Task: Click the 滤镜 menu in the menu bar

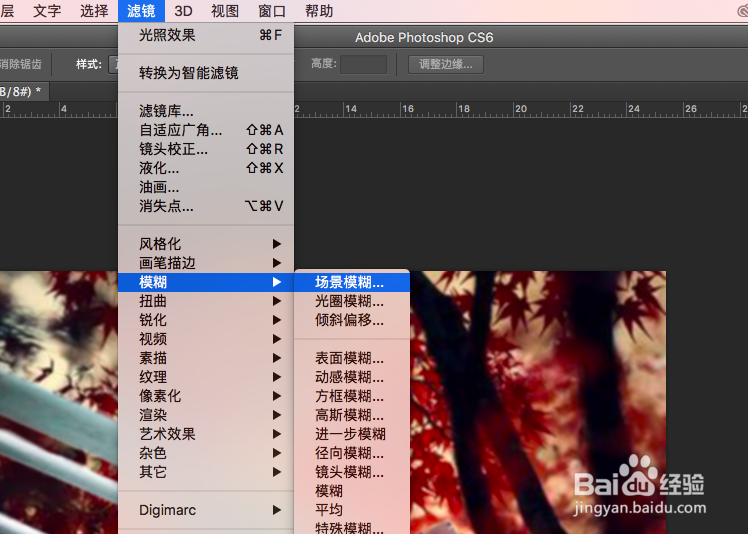Action: (141, 10)
